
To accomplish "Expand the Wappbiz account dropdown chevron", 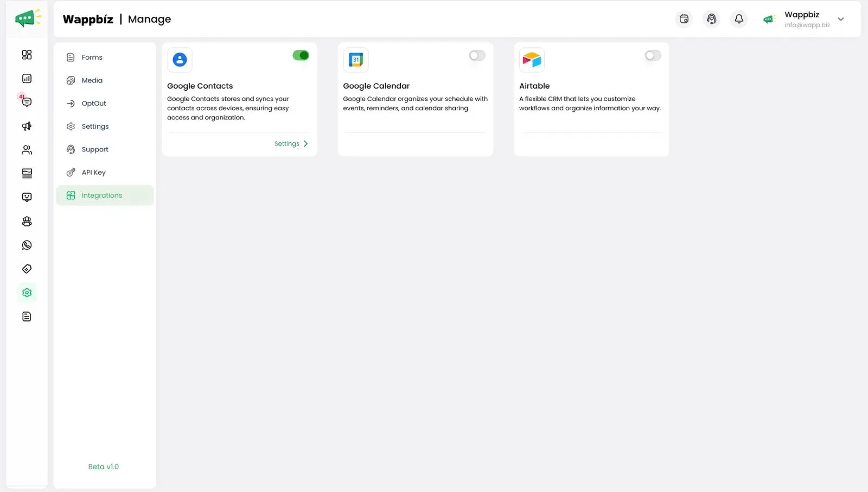I will pyautogui.click(x=841, y=20).
